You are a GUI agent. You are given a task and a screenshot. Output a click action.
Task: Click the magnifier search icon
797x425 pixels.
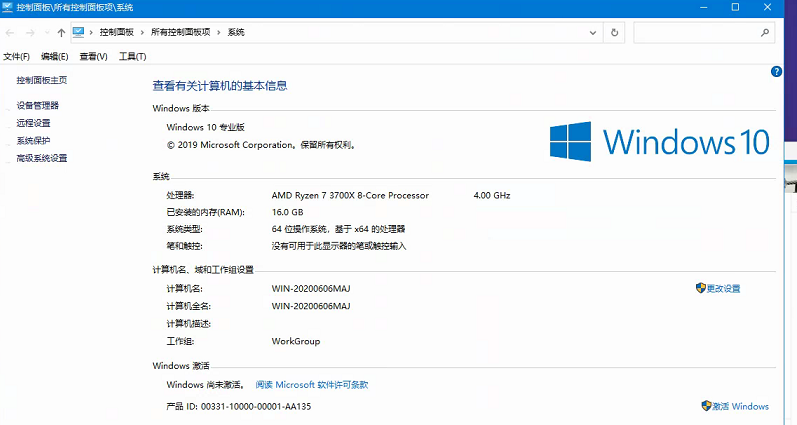coord(765,33)
